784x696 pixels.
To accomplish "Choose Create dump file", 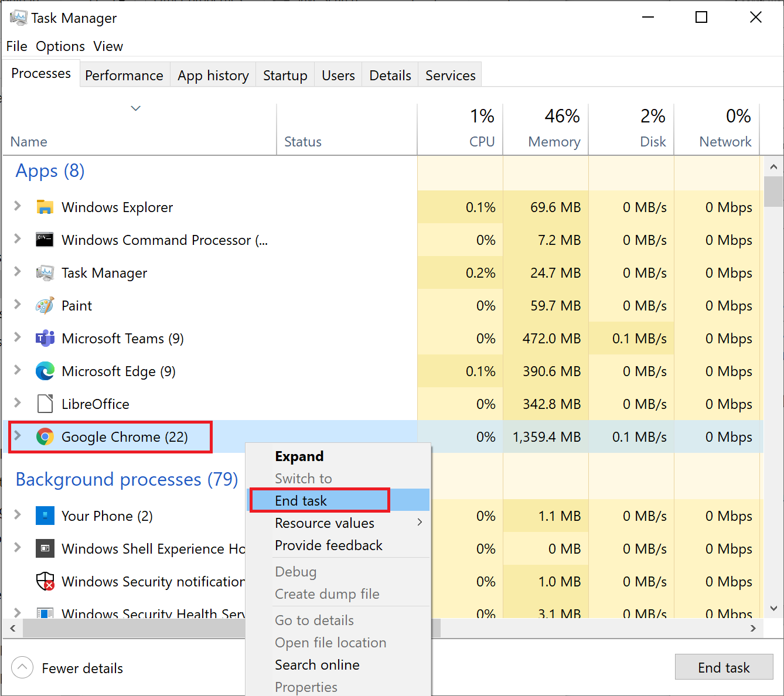I will click(x=327, y=593).
